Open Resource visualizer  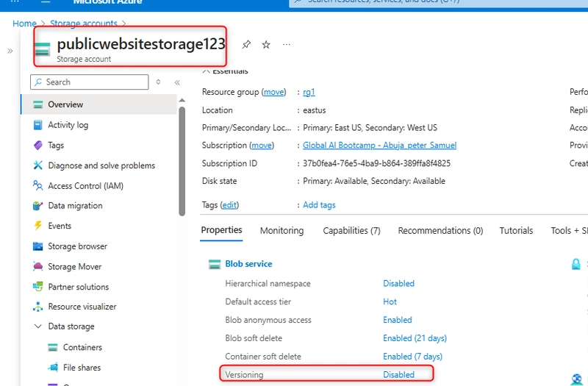pos(82,307)
